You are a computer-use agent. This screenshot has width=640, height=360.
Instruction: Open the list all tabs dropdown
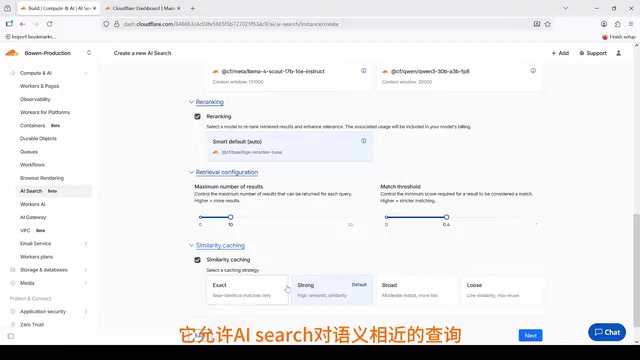point(565,8)
